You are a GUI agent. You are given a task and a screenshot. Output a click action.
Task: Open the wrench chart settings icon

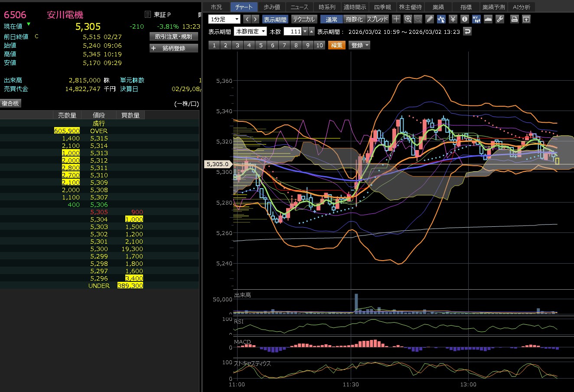coord(499,19)
